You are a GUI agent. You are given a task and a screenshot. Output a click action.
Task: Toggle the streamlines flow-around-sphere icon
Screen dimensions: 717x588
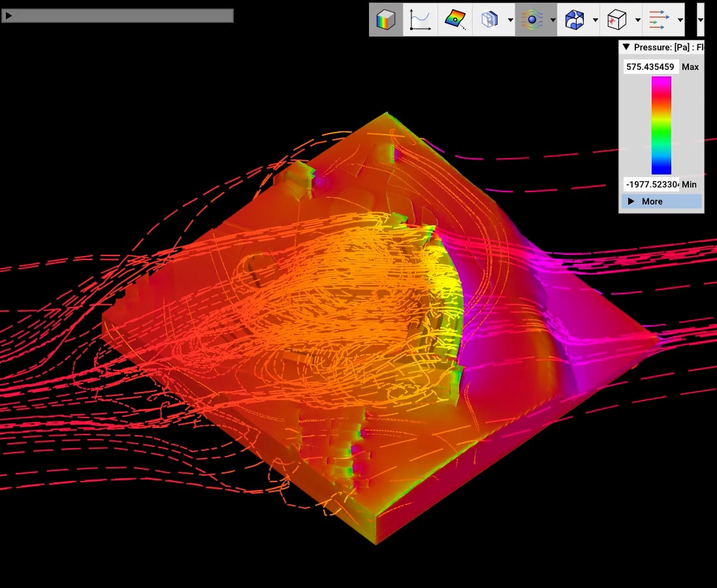click(532, 20)
